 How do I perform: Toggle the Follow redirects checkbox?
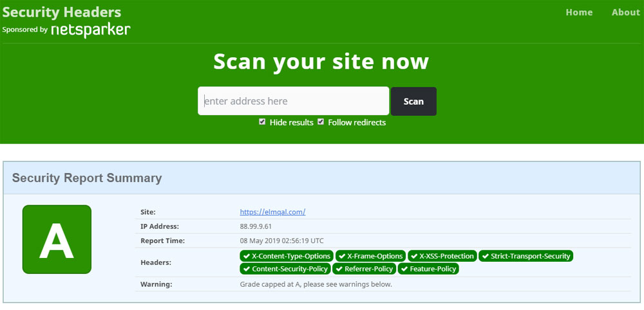[321, 122]
